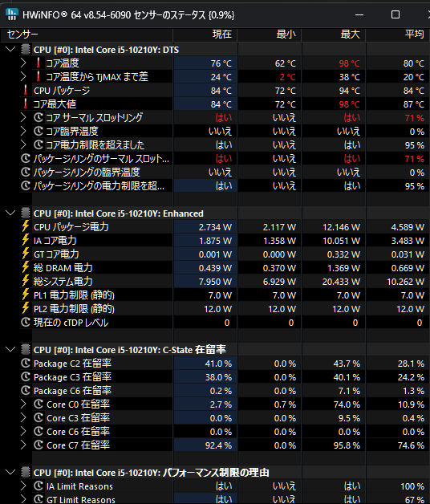Click thermometer icon beside コア温度
Image resolution: width=430 pixels, height=504 pixels.
(39, 63)
